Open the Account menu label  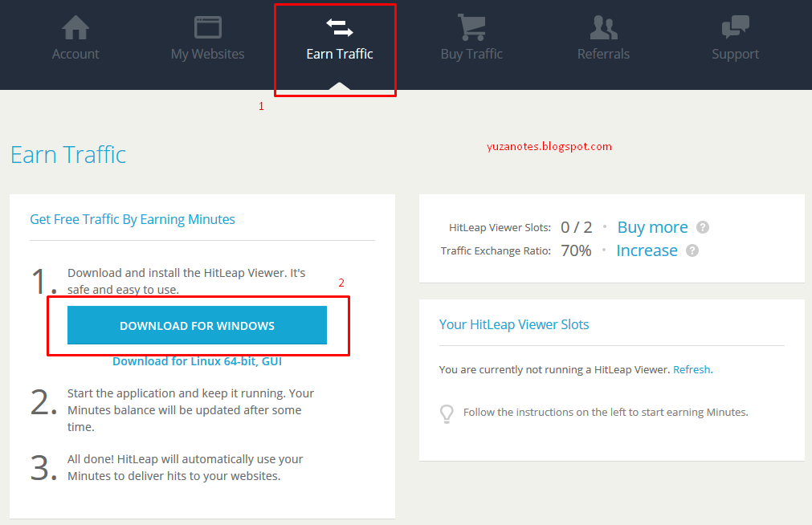[x=75, y=54]
